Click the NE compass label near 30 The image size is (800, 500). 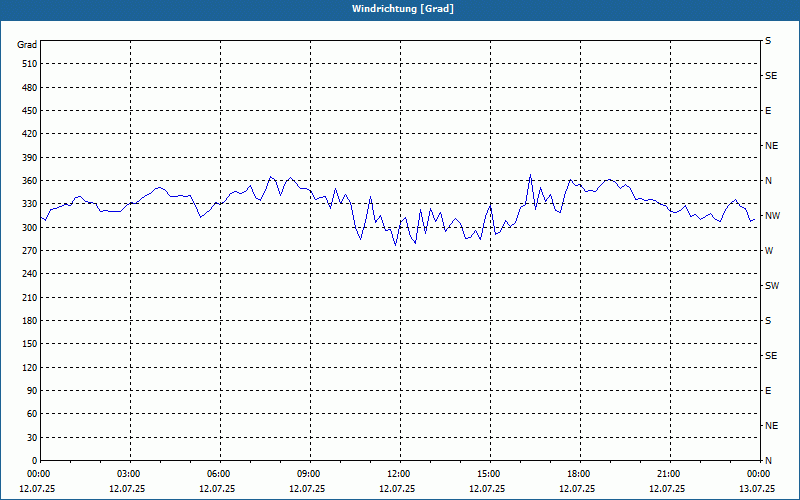click(x=771, y=426)
